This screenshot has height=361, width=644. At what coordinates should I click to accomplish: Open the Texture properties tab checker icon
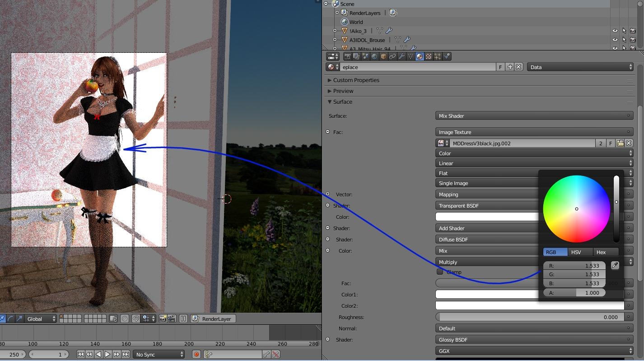tap(429, 56)
